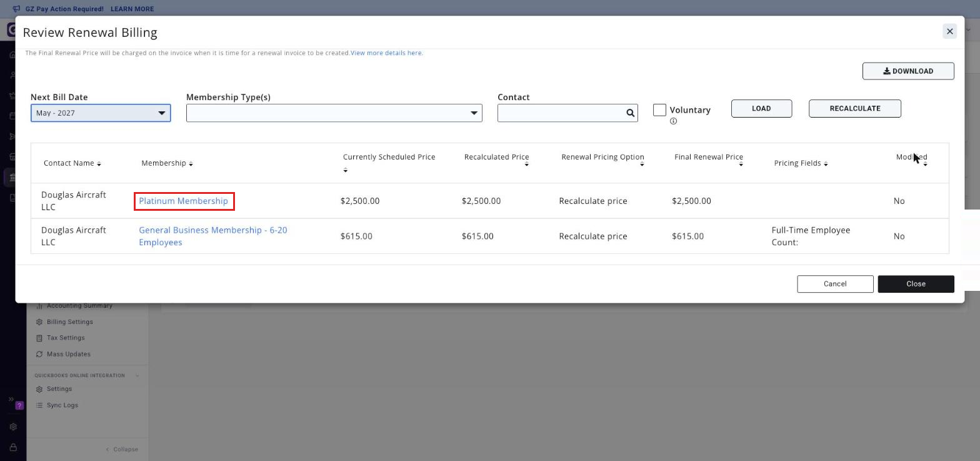Click the Tax Settings icon
The image size is (980, 461).
[x=39, y=338]
